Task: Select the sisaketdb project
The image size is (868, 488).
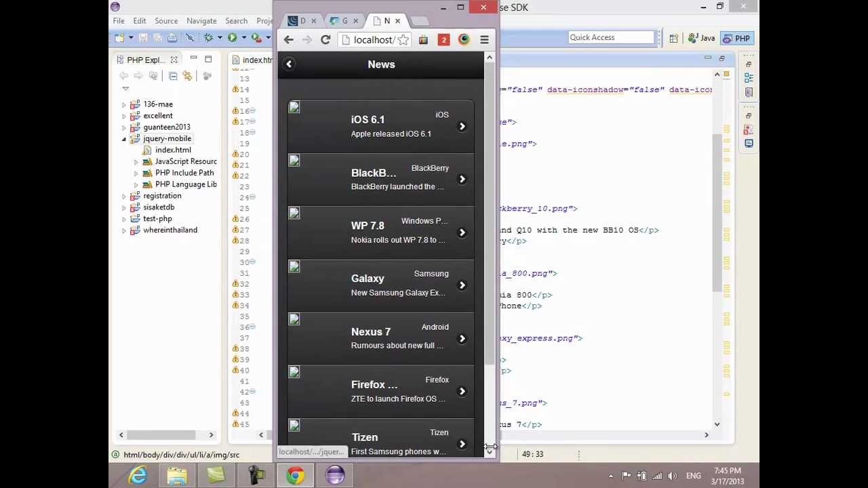Action: pyautogui.click(x=159, y=207)
